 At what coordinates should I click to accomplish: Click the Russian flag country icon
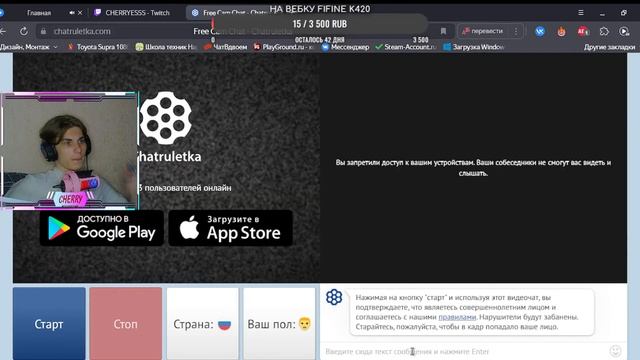coord(224,324)
